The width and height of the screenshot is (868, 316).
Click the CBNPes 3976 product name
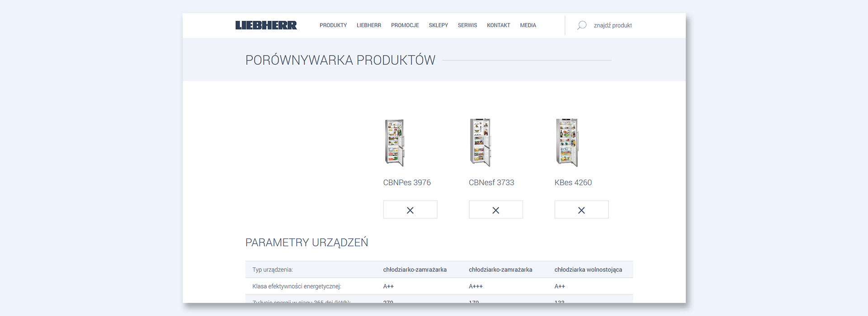407,182
